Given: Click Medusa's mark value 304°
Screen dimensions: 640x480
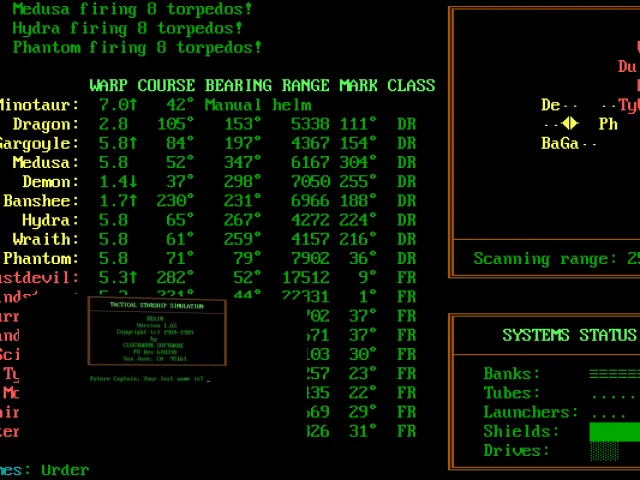Looking at the screenshot, I should click(358, 162).
